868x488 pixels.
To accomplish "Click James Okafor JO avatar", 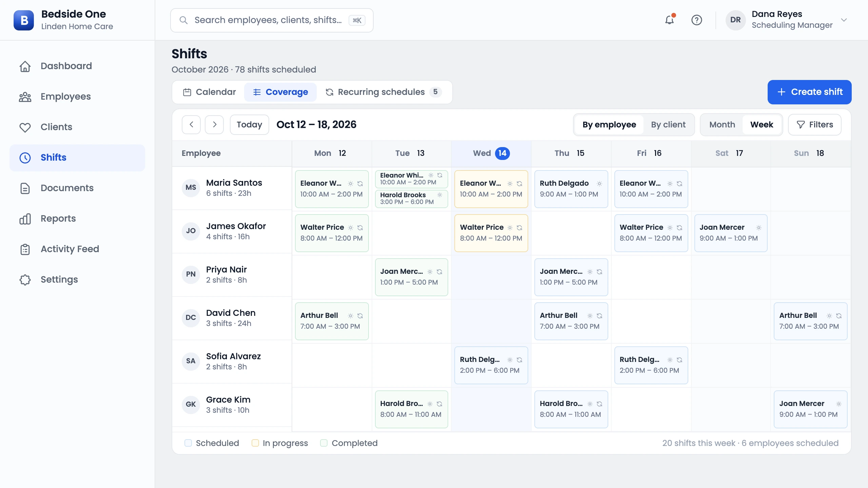I will 191,231.
